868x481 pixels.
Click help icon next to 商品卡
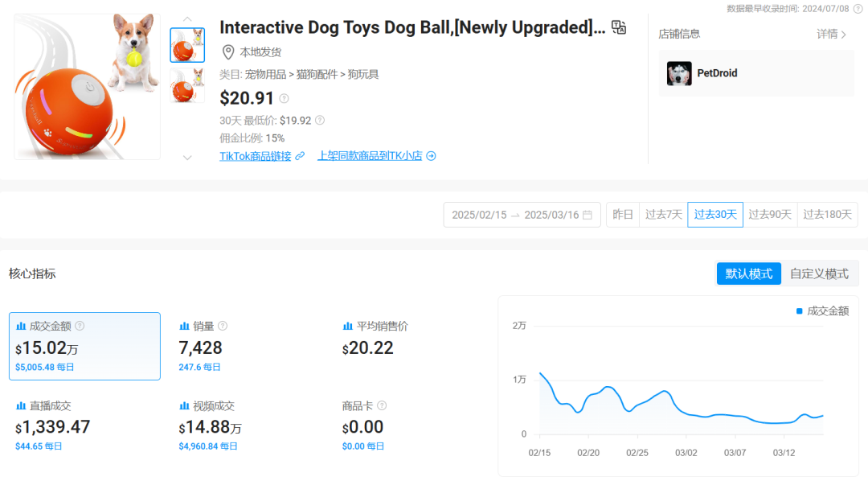(x=382, y=405)
